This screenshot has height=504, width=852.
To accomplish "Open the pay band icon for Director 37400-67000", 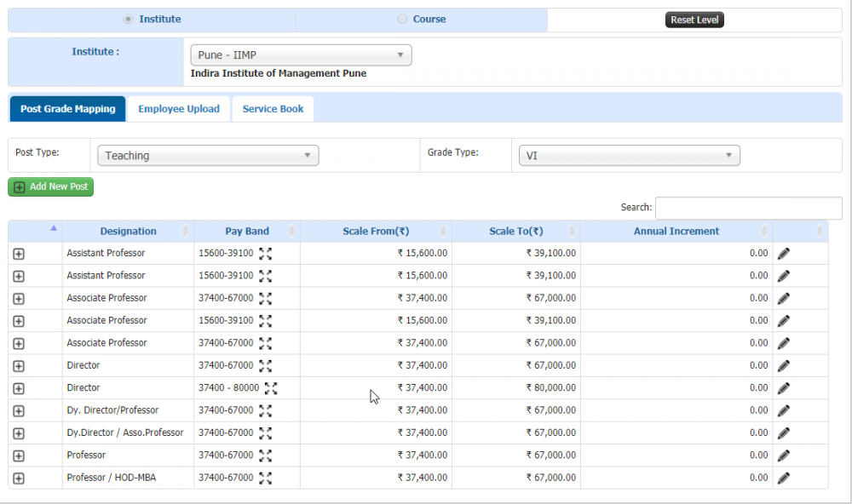I will [x=265, y=365].
